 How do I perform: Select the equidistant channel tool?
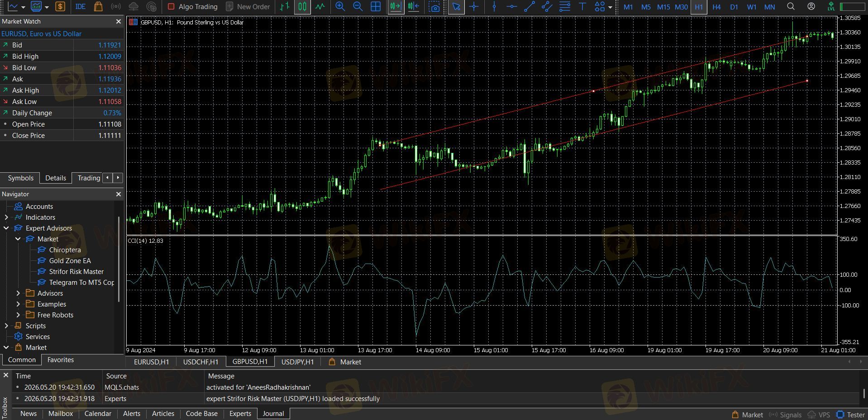[547, 7]
